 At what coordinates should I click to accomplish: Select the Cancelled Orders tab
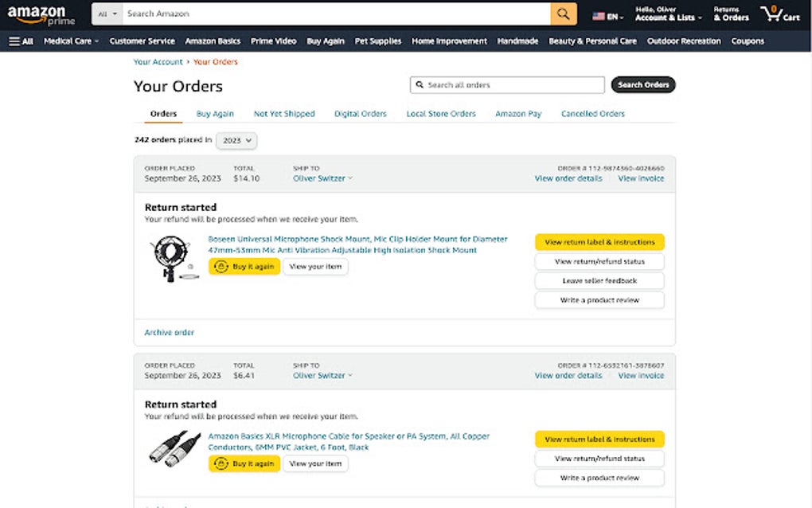[x=592, y=114]
